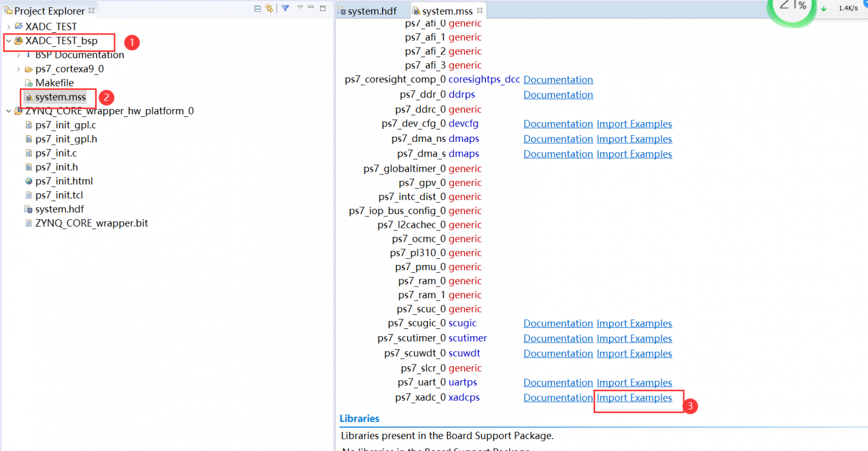Select system.mss in the project tree
The height and width of the screenshot is (451, 868).
(x=60, y=97)
